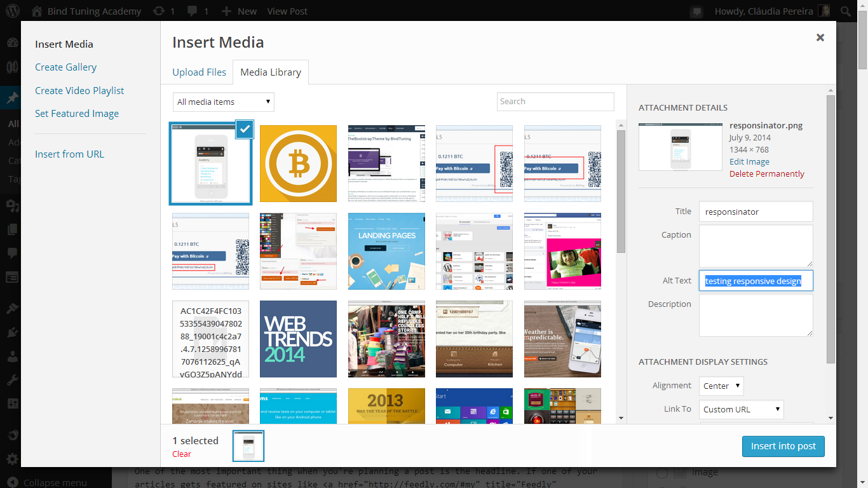The height and width of the screenshot is (488, 868).
Task: Focus the Search media field
Action: (x=555, y=102)
